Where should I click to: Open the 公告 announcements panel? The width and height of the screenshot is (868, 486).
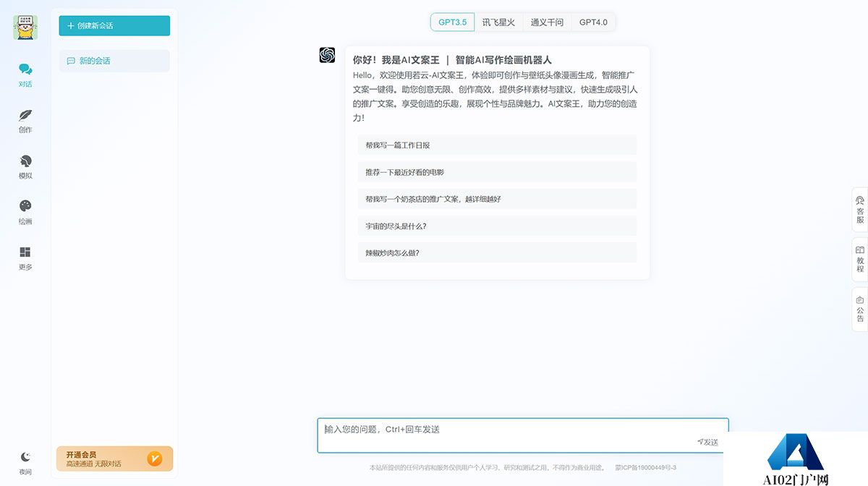tap(860, 309)
